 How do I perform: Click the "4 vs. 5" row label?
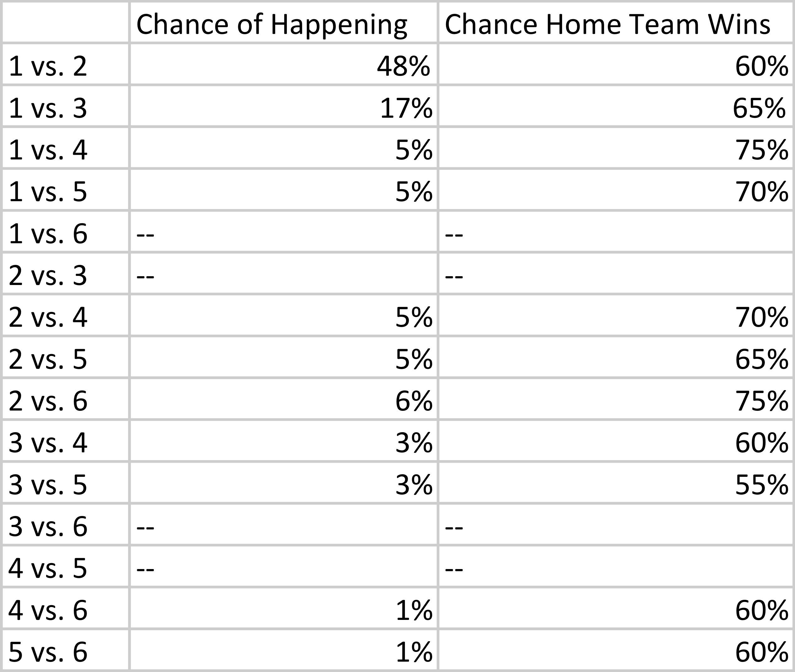pyautogui.click(x=48, y=568)
